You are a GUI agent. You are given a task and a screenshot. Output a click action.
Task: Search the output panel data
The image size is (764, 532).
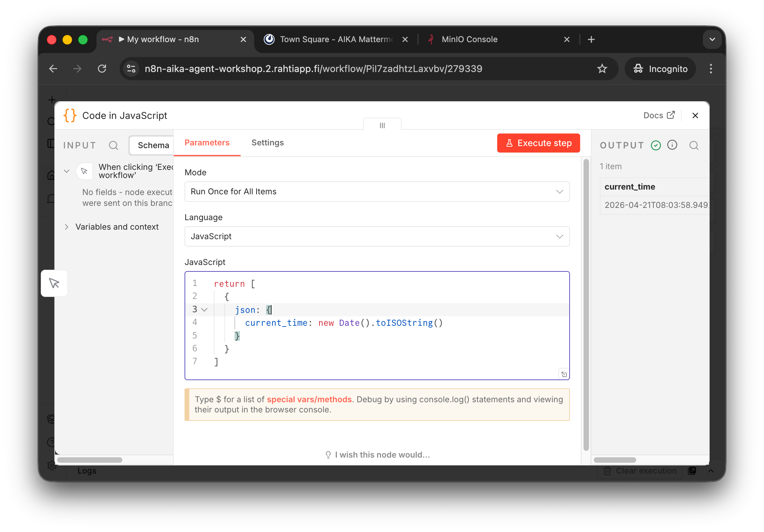pos(694,145)
